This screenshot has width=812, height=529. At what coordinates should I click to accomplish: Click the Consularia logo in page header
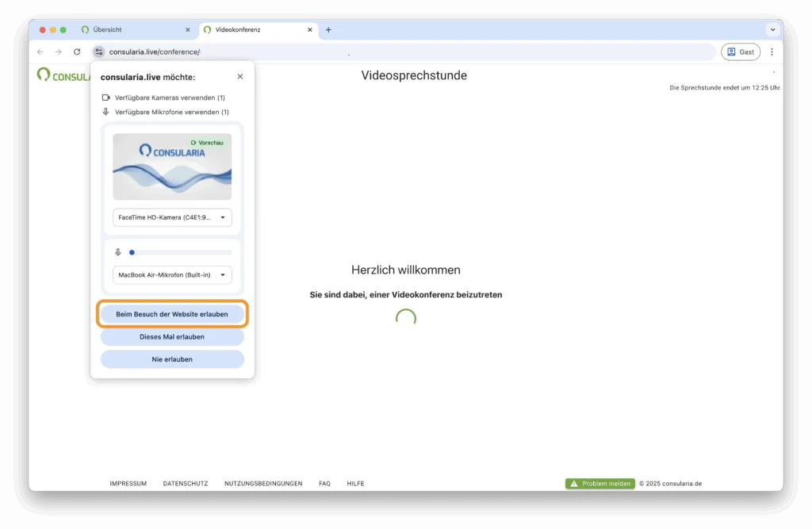65,75
